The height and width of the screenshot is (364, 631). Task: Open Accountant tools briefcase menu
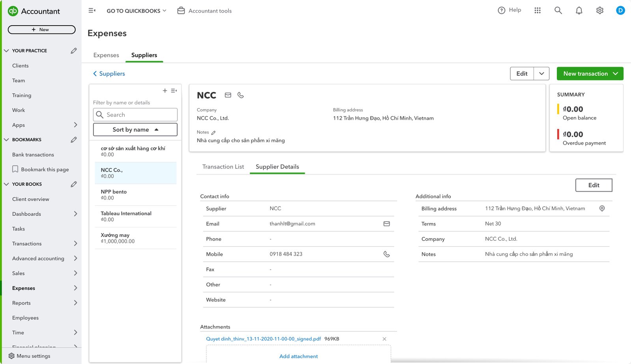tap(204, 11)
